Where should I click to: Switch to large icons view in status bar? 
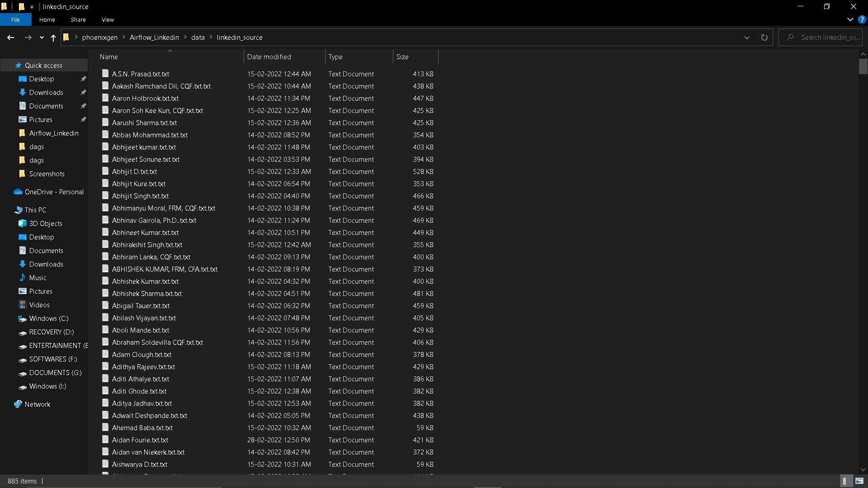coord(859,481)
